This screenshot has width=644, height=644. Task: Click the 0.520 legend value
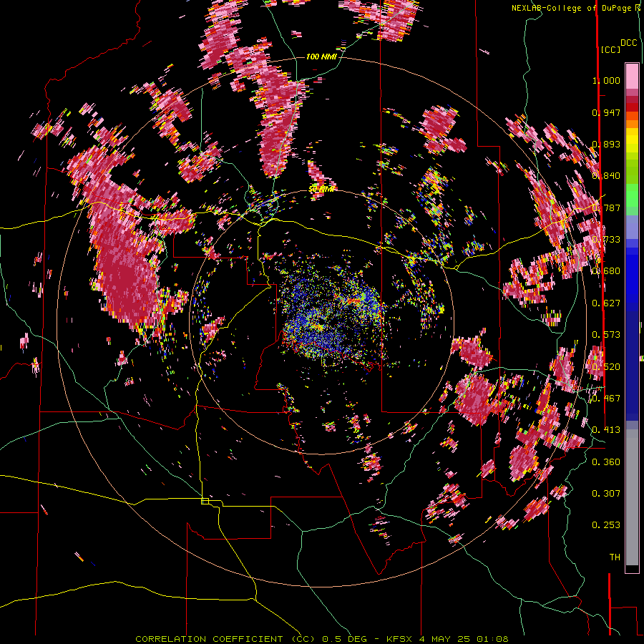606,367
